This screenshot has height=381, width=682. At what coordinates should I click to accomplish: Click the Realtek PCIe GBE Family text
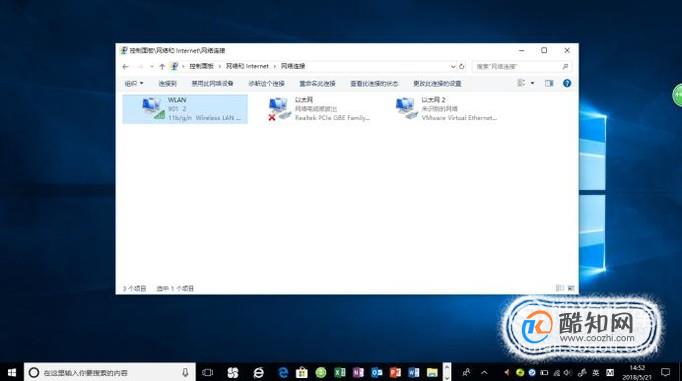[333, 118]
